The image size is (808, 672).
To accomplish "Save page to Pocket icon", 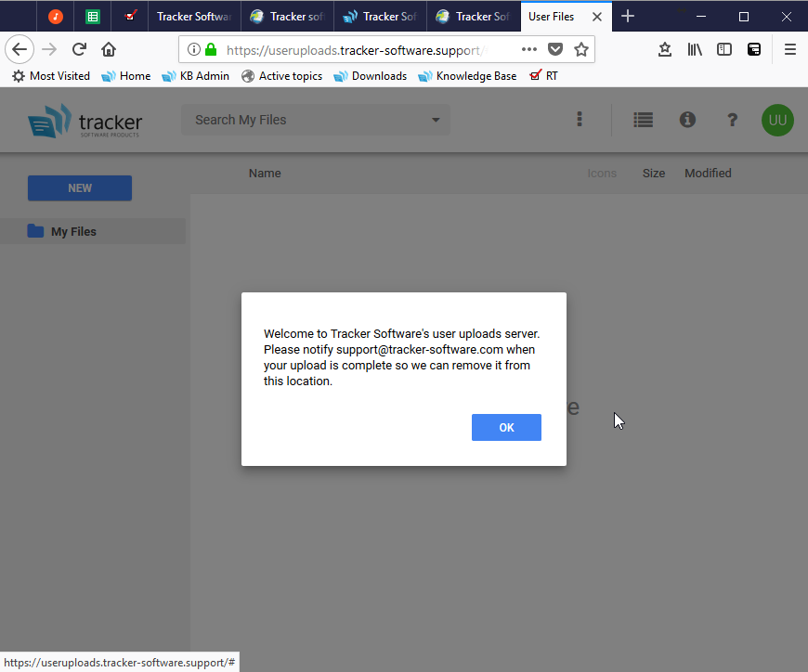I will click(555, 49).
